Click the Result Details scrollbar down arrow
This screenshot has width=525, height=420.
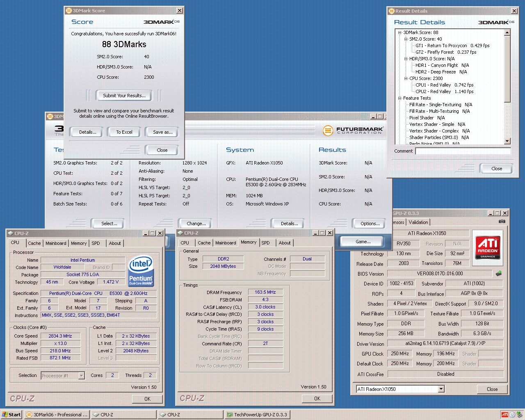pyautogui.click(x=507, y=141)
